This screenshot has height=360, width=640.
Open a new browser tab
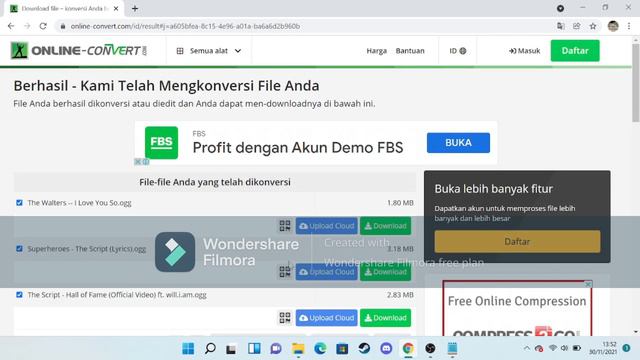(135, 9)
